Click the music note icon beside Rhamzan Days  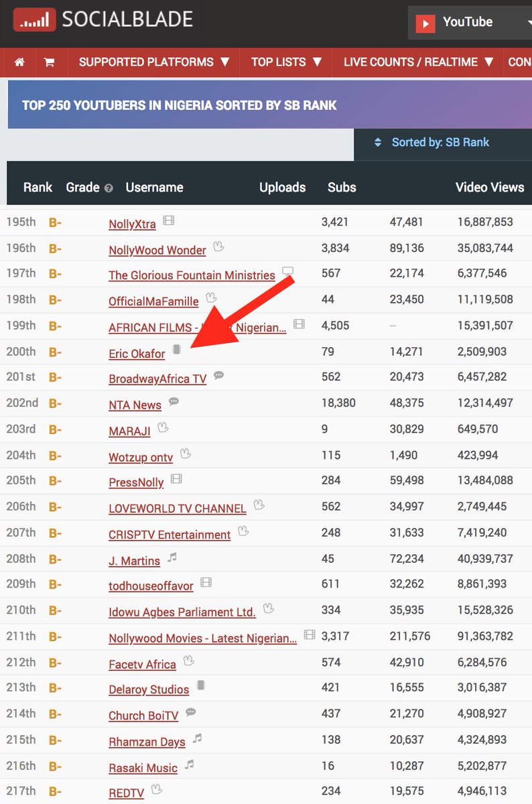[x=197, y=738]
